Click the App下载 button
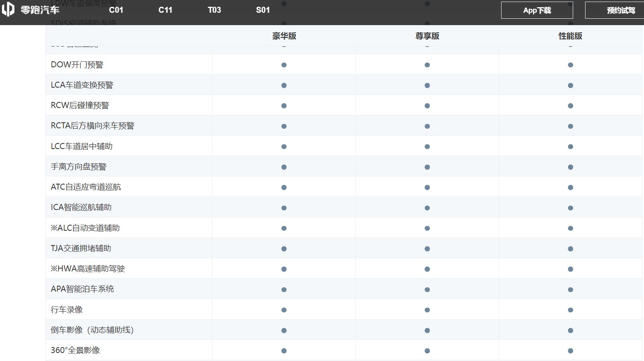644x361 pixels. [x=537, y=10]
